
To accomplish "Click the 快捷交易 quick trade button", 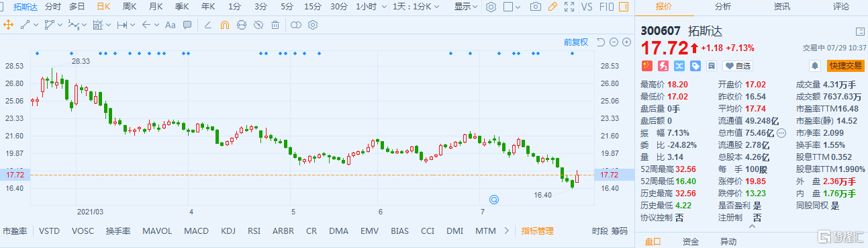I will pyautogui.click(x=845, y=66).
